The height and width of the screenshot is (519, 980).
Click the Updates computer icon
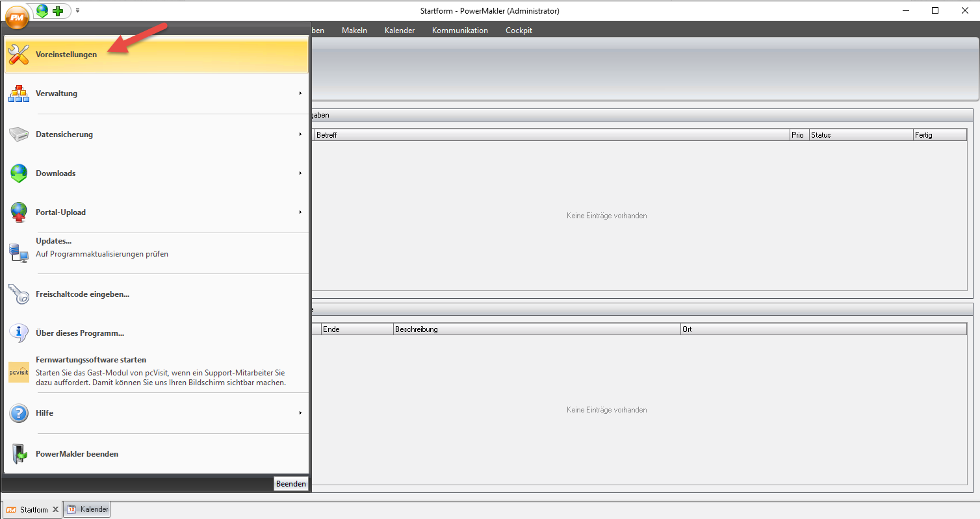click(19, 253)
